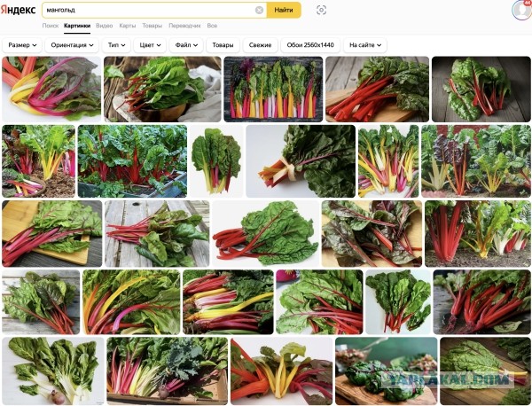Viewport: 532px width, 406px height.
Task: Clear the search field with the X icon
Action: (259, 10)
